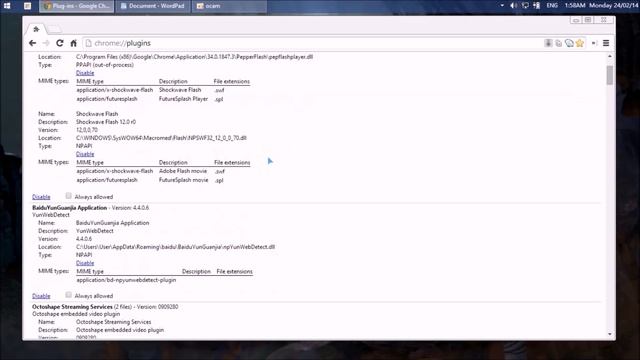Click the taskbar icon next to Start
This screenshot has height=360, width=640.
click(x=27, y=6)
